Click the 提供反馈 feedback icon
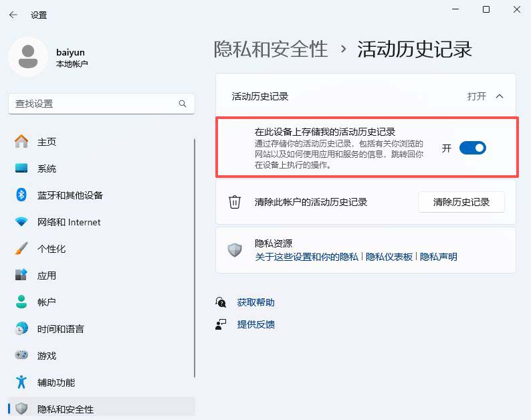This screenshot has height=420, width=531. (x=221, y=324)
